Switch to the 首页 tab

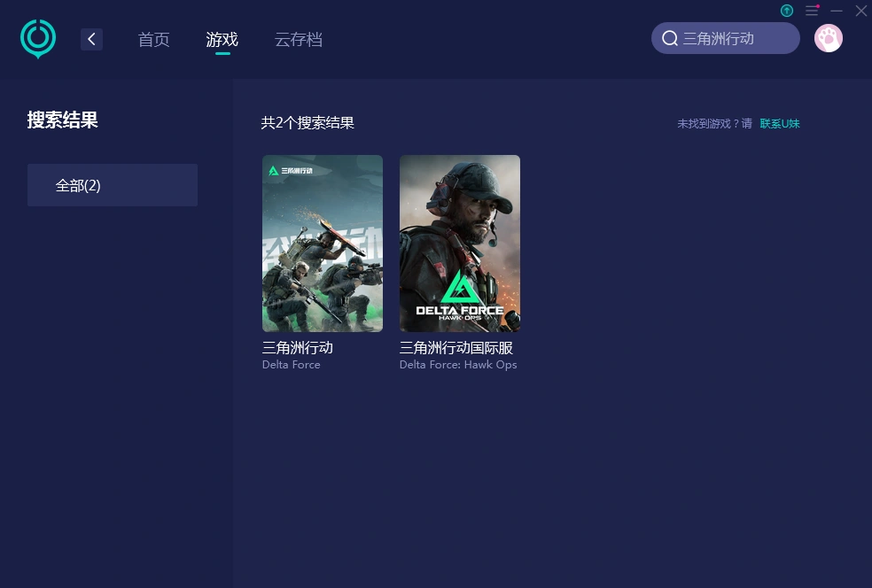[x=153, y=40]
